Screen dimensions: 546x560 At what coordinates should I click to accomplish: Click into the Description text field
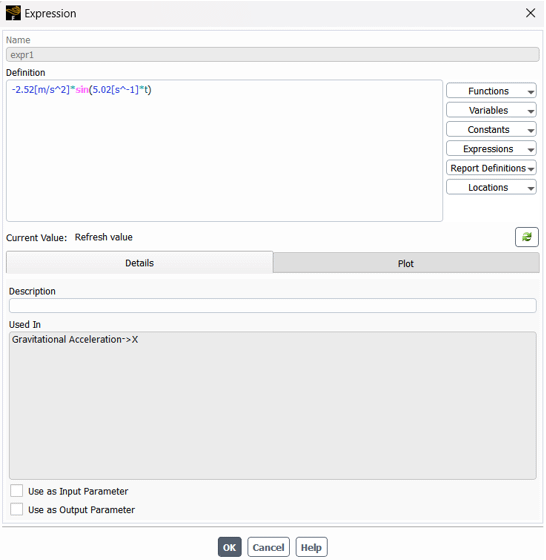click(272, 306)
